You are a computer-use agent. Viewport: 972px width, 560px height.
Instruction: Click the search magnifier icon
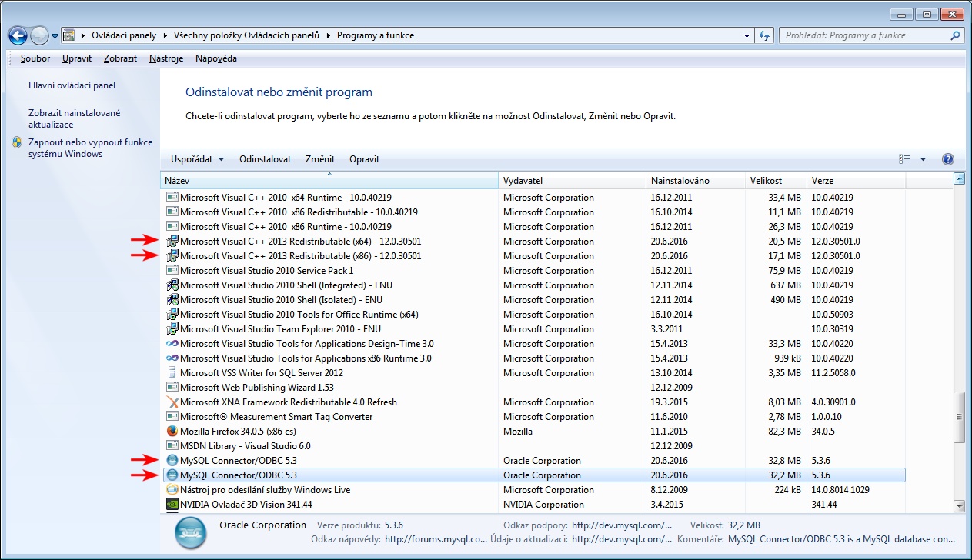[955, 35]
